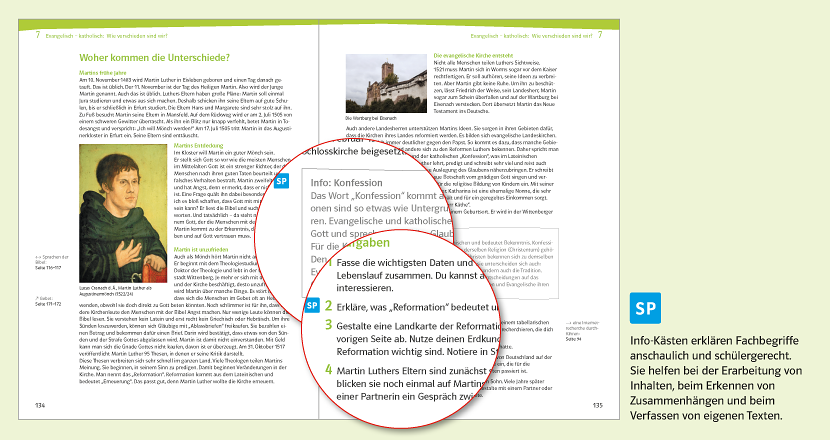Click the SP badge next to task 2 Erkläre
This screenshot has height=440, width=830.
point(312,306)
